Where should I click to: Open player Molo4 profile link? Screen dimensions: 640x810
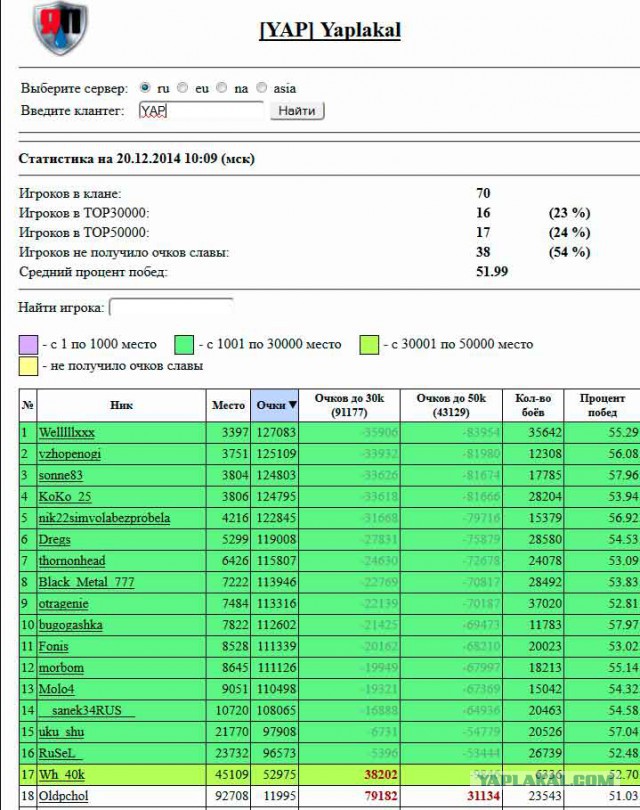[x=56, y=689]
